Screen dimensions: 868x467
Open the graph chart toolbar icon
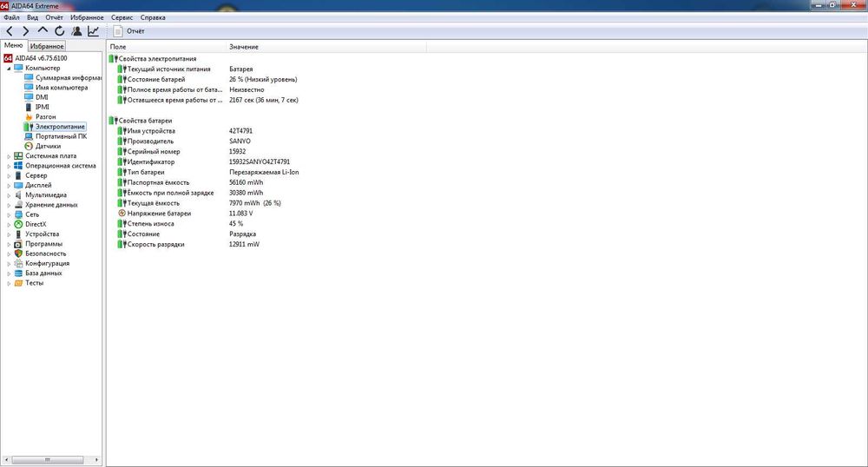94,31
